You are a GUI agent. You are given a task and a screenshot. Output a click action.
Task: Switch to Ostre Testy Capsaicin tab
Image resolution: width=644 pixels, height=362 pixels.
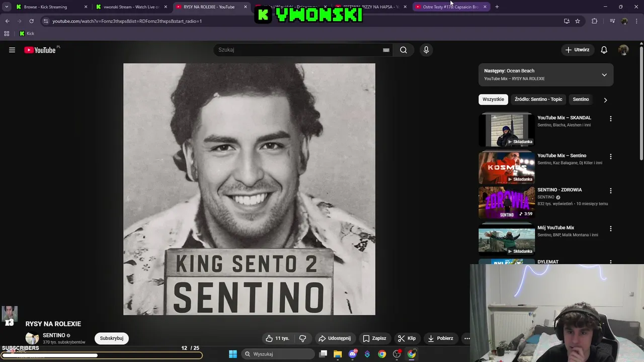coord(450,7)
